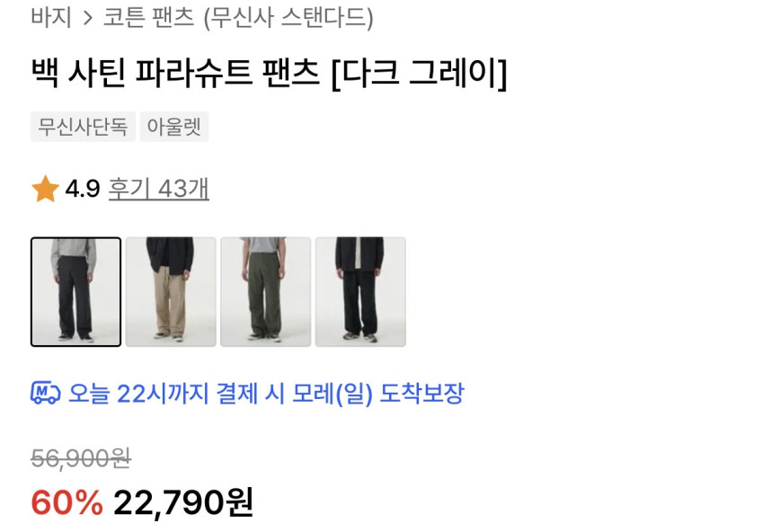763x532 pixels.
Task: Click the [다크 그레이] color label in title
Action: [419, 73]
